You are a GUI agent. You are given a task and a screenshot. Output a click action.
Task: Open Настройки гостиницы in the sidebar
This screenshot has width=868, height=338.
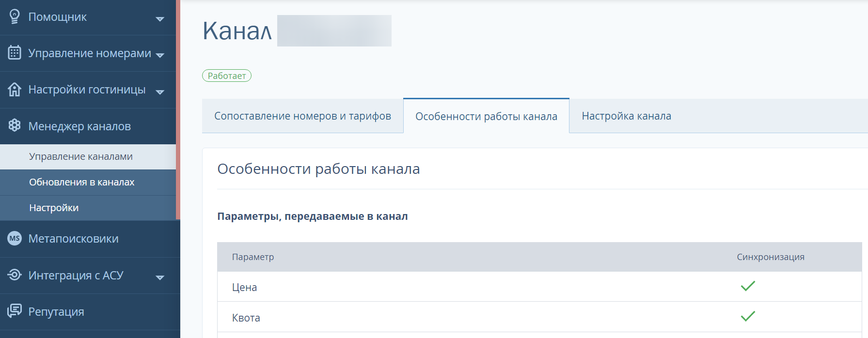(x=88, y=90)
